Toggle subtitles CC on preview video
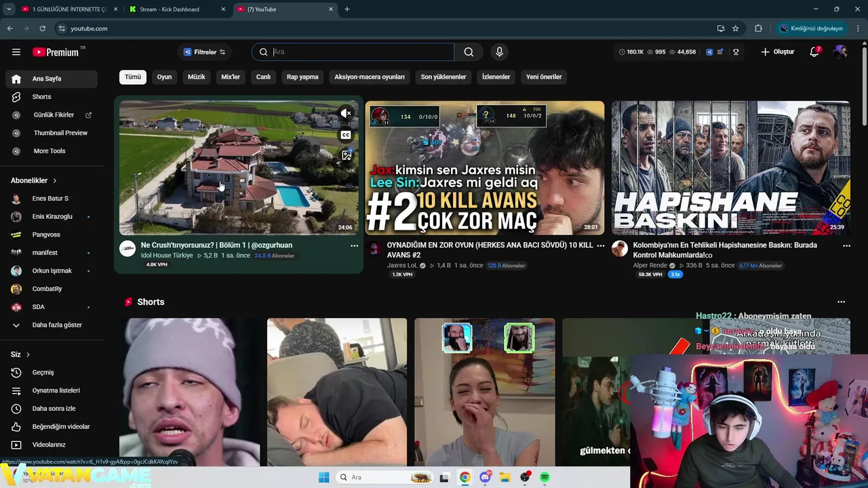868x488 pixels. click(x=346, y=135)
